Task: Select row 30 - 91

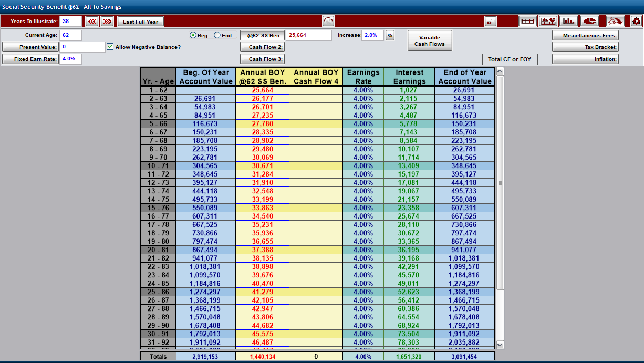Action: [x=158, y=334]
